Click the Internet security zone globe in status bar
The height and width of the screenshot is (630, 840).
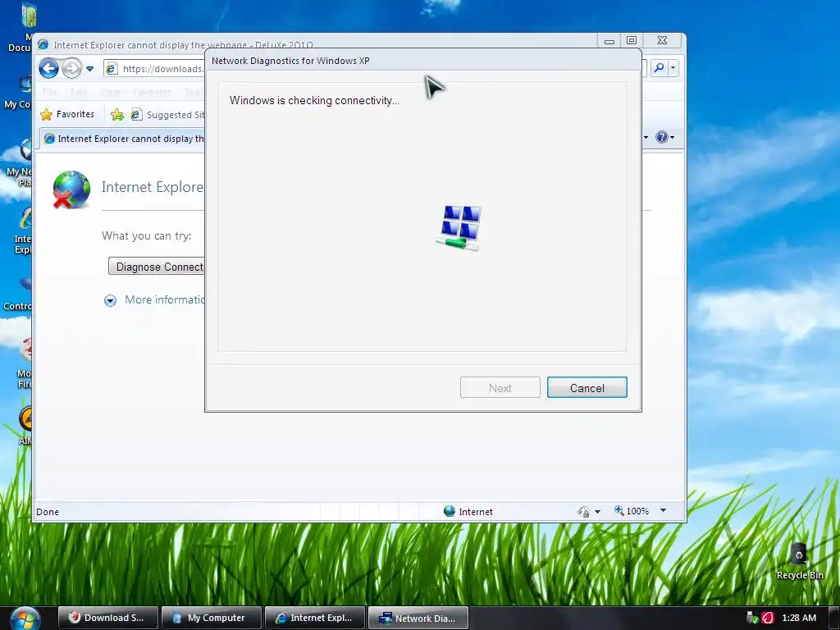tap(450, 511)
